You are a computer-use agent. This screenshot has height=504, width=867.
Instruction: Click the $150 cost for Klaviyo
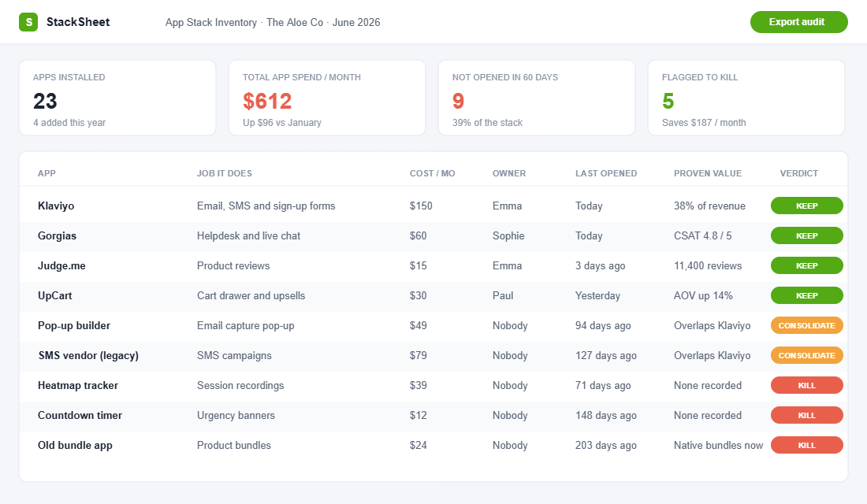421,206
